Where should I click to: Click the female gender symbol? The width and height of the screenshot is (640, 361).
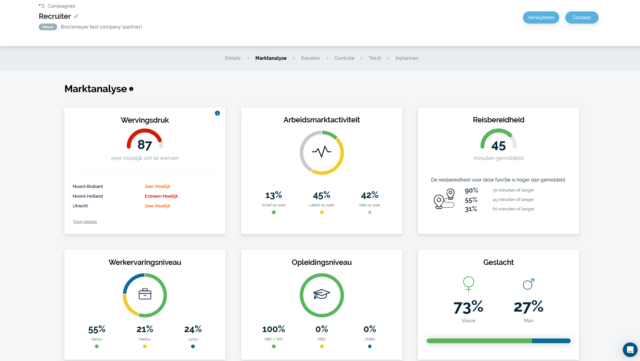[x=469, y=284]
